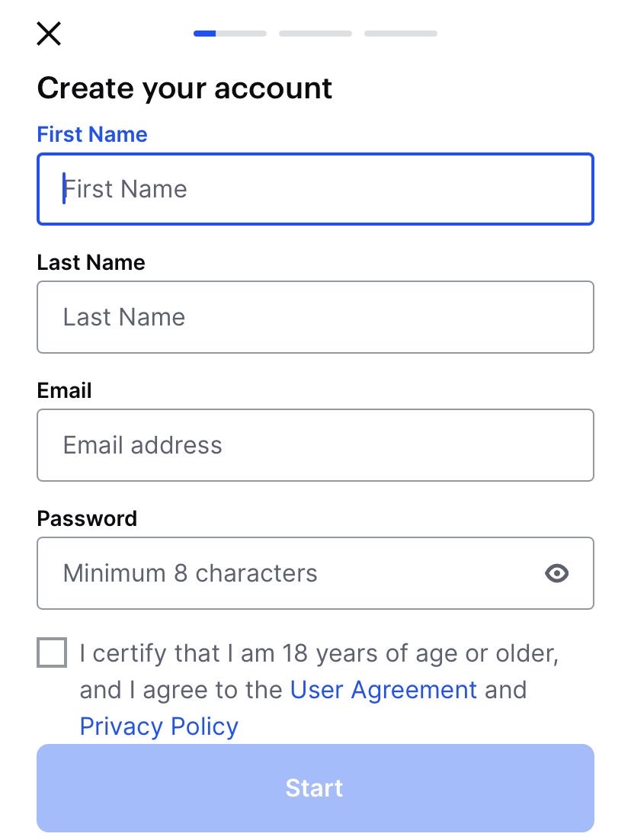Screen dimensions: 631x840
Task: Click the Last Name field label
Action: [91, 262]
